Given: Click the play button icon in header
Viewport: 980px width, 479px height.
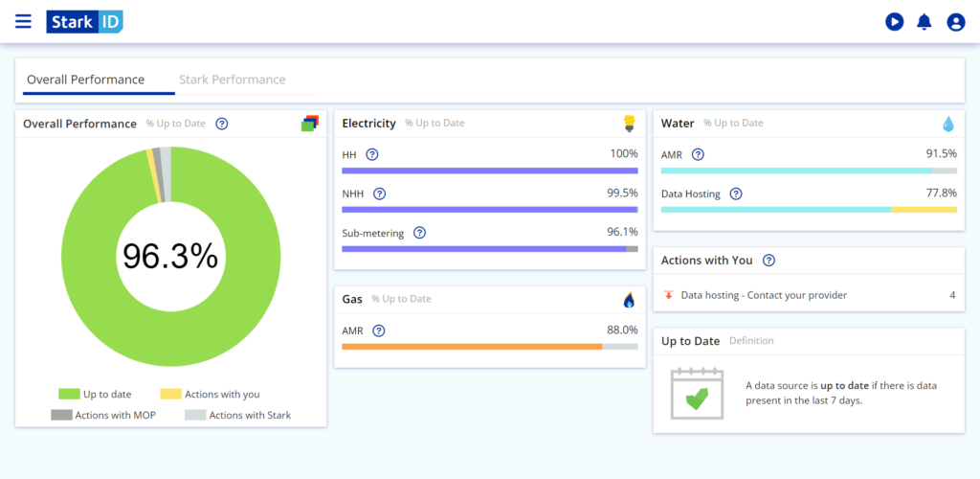Looking at the screenshot, I should (894, 22).
